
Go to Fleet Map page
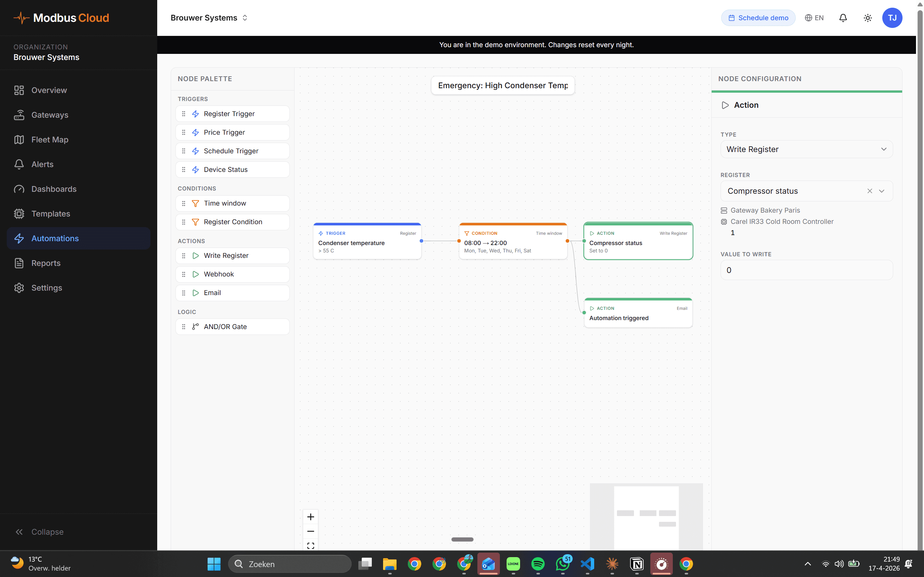(x=50, y=140)
